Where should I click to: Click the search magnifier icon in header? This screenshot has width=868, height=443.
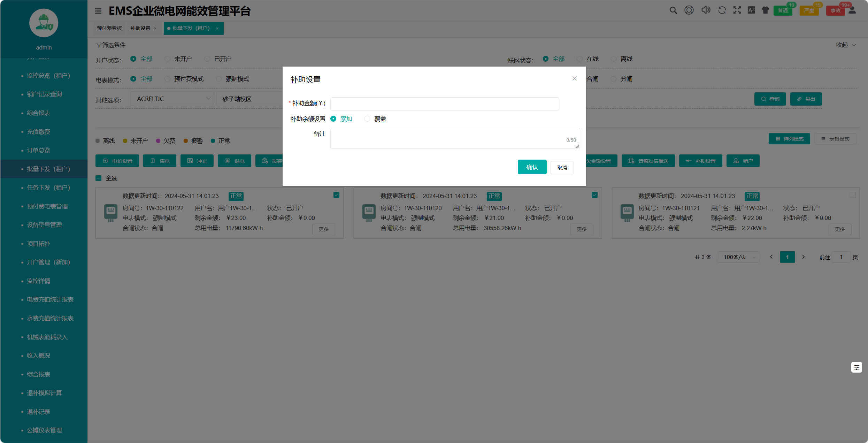tap(673, 10)
